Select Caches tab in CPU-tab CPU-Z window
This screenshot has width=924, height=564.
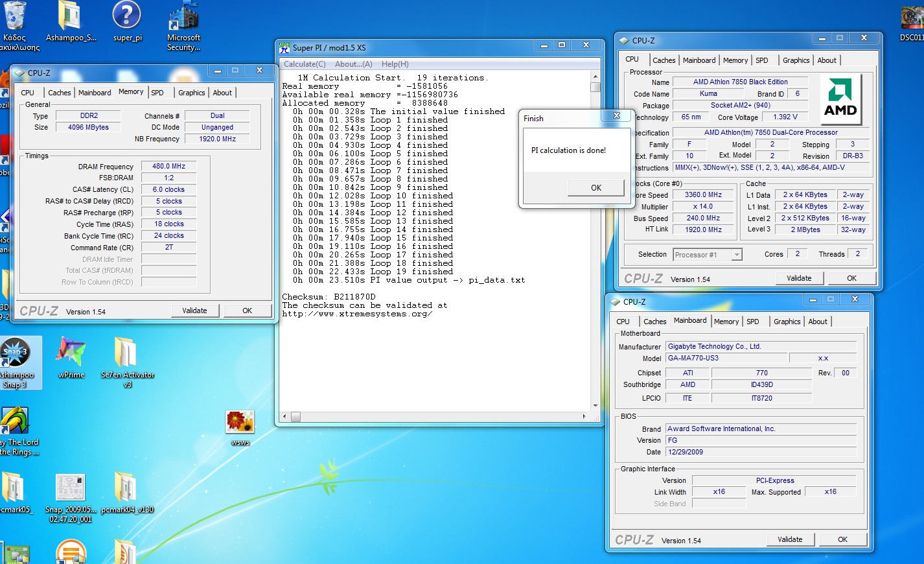click(x=664, y=60)
